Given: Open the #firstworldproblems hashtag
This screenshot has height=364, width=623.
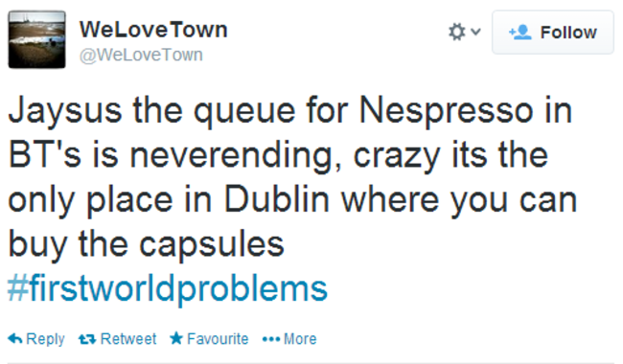Looking at the screenshot, I should pos(168,288).
